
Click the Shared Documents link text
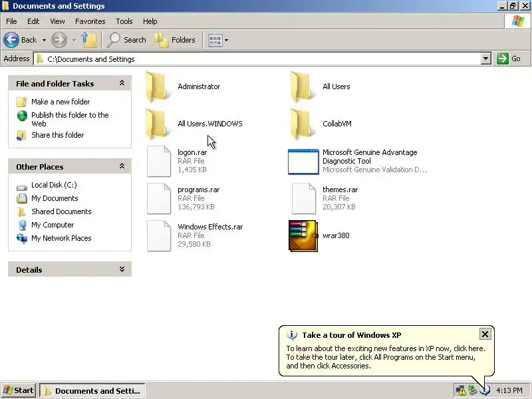(61, 211)
